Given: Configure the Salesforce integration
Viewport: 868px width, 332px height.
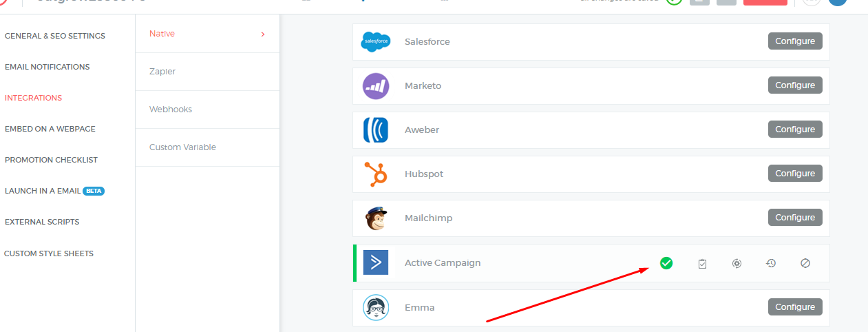Looking at the screenshot, I should coord(795,41).
